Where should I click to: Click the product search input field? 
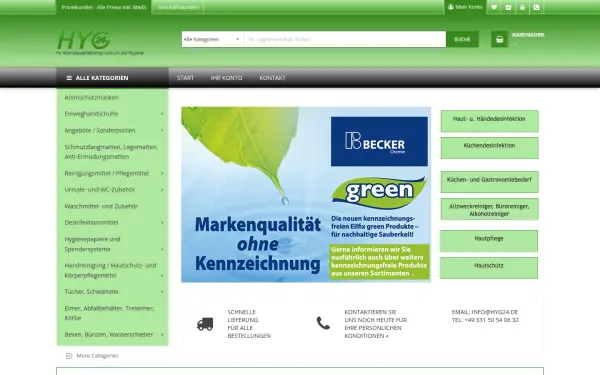coord(344,39)
